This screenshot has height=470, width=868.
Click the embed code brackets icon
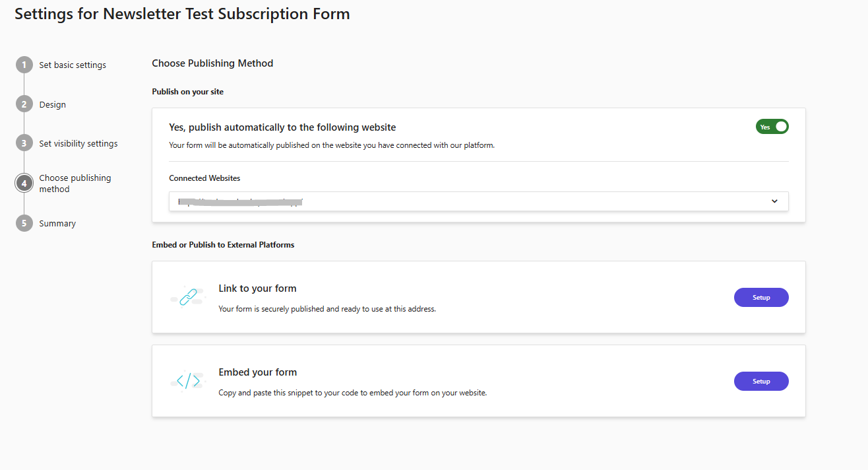pyautogui.click(x=188, y=381)
